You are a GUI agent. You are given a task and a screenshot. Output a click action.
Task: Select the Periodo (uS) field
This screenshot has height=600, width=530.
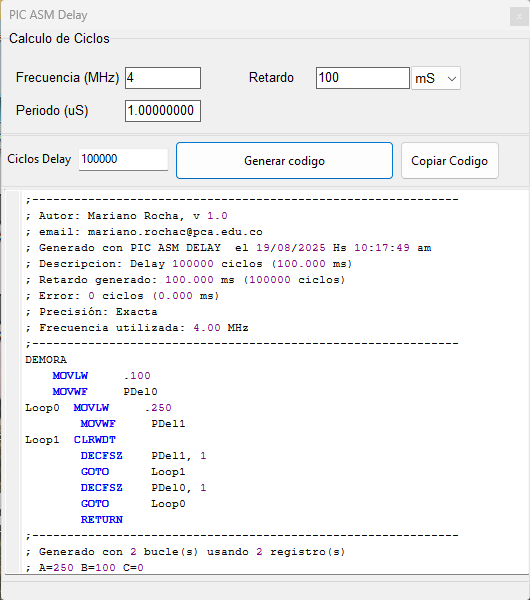(x=163, y=111)
